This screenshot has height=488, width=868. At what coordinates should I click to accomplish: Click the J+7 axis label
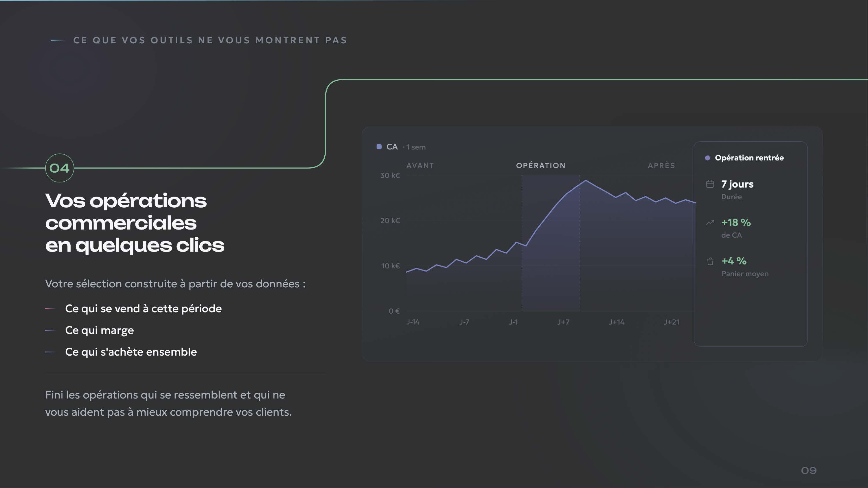pyautogui.click(x=563, y=322)
